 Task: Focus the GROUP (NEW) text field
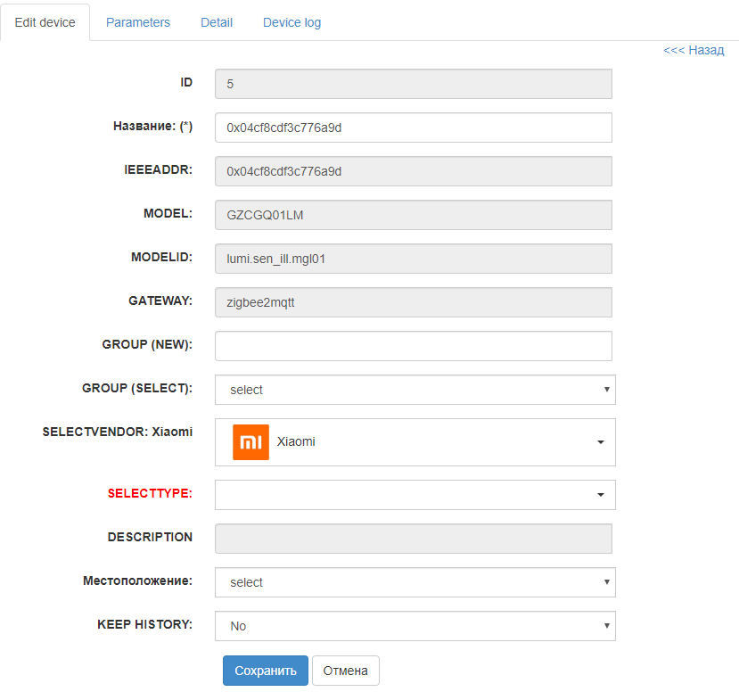click(413, 346)
